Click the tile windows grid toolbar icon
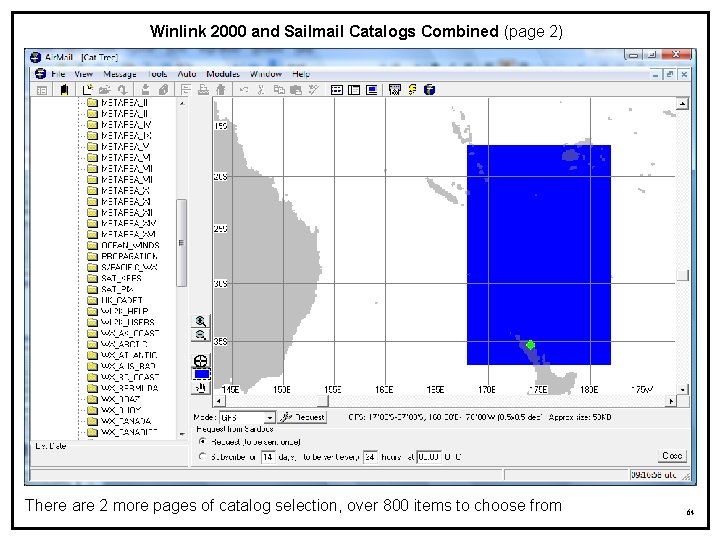720x540 pixels. tap(337, 90)
